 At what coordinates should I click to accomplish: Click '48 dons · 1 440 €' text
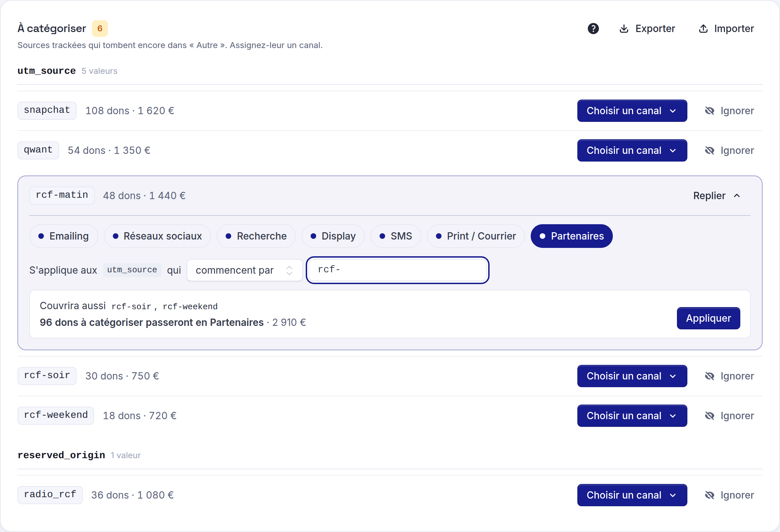(x=144, y=196)
